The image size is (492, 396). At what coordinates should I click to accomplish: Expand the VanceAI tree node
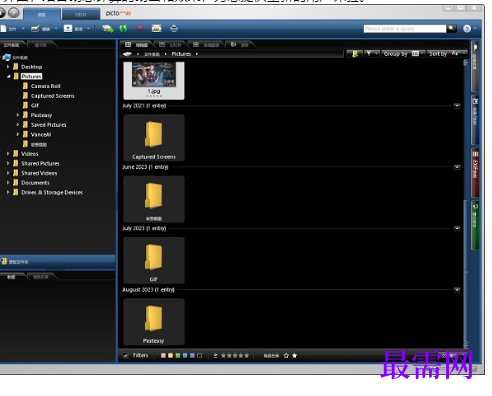point(18,134)
